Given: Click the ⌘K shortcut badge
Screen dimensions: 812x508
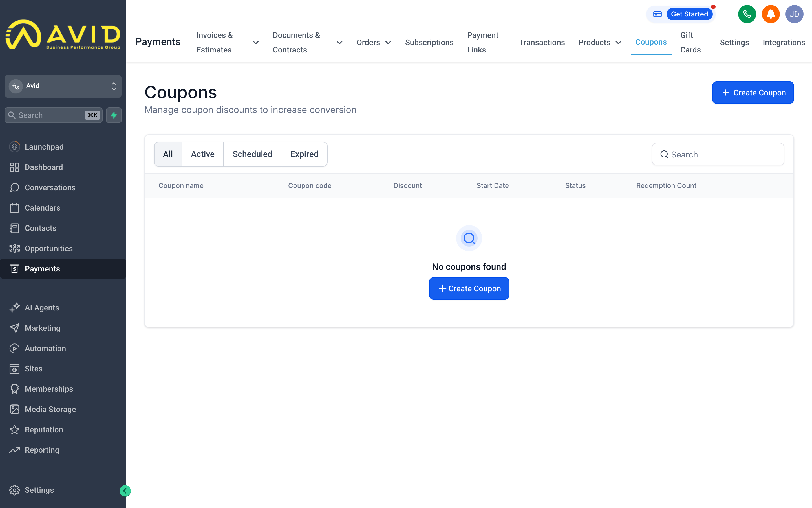Looking at the screenshot, I should coord(92,115).
